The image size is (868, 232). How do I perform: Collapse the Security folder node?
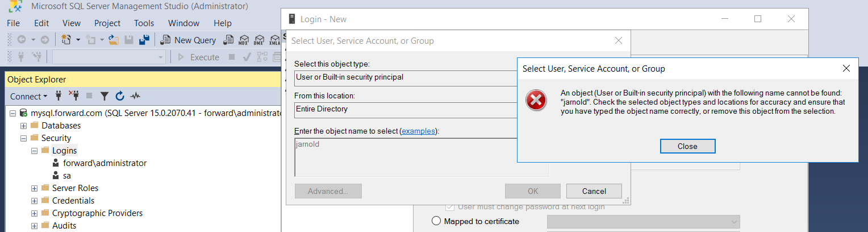click(23, 138)
